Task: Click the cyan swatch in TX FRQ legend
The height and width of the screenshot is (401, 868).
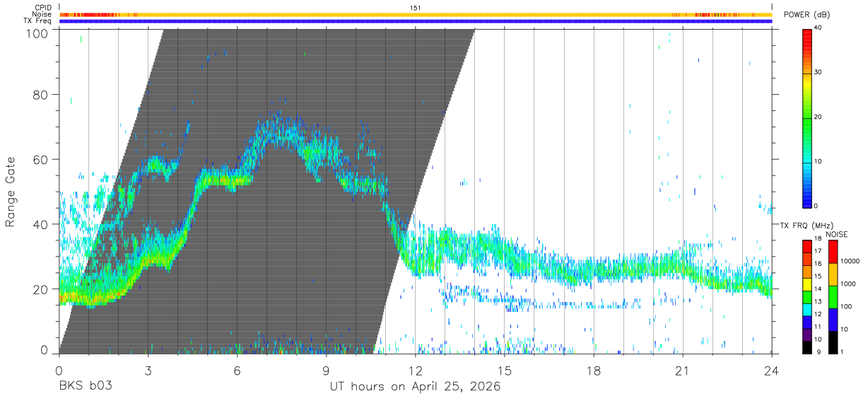Action: (807, 308)
